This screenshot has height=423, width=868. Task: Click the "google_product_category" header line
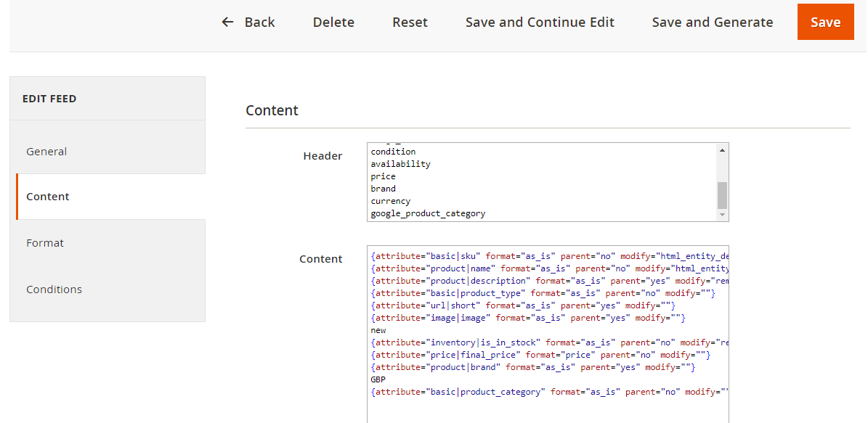[x=428, y=213]
